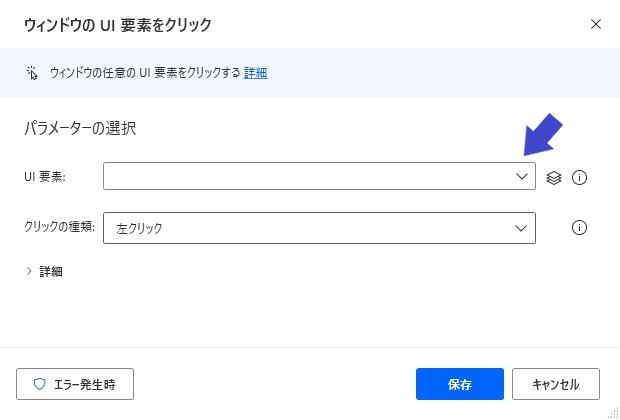620x420 pixels.
Task: Expand the UI 要素 dropdown arrow
Action: 522,176
